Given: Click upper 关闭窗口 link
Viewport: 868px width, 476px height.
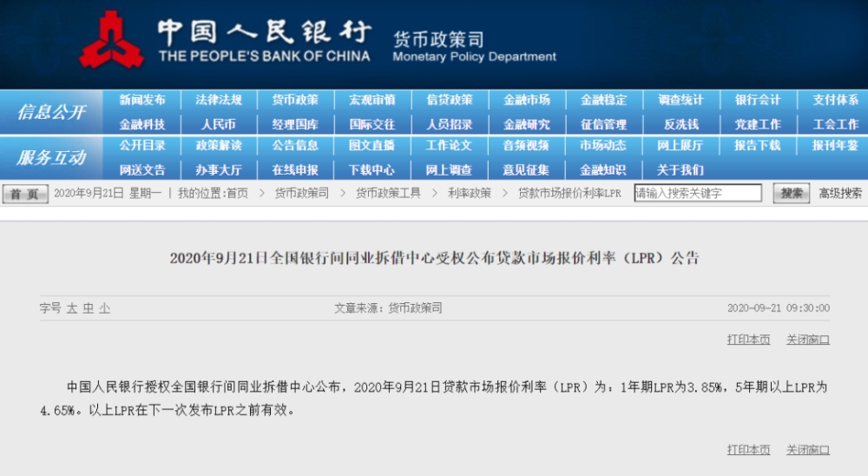Looking at the screenshot, I should click(x=807, y=340).
